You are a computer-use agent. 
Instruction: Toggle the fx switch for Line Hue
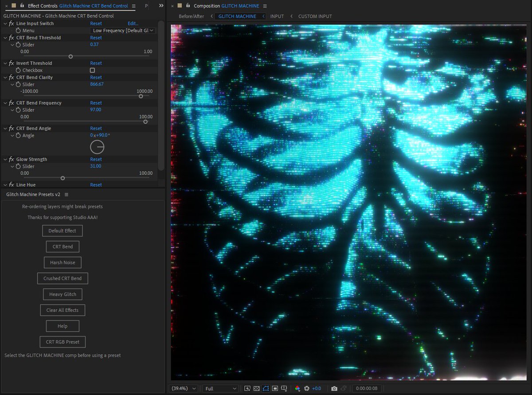pyautogui.click(x=12, y=185)
